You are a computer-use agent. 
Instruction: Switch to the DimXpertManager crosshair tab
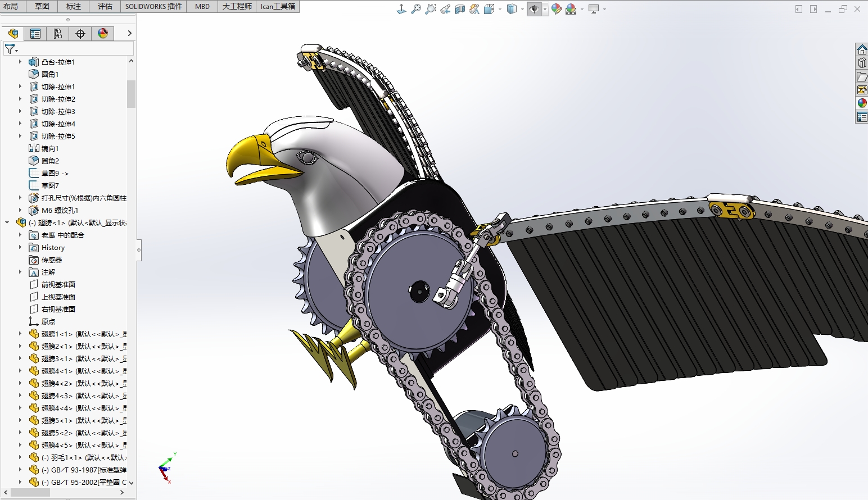pyautogui.click(x=80, y=34)
